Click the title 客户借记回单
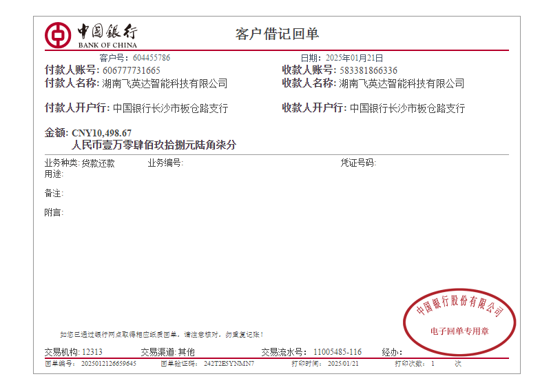The height and width of the screenshot is (392, 540). [x=277, y=34]
